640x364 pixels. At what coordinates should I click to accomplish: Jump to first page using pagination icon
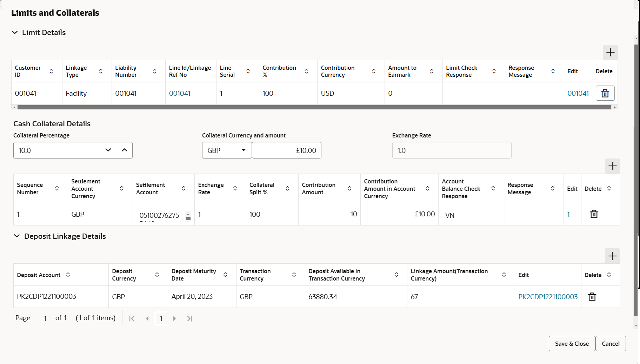pos(132,318)
